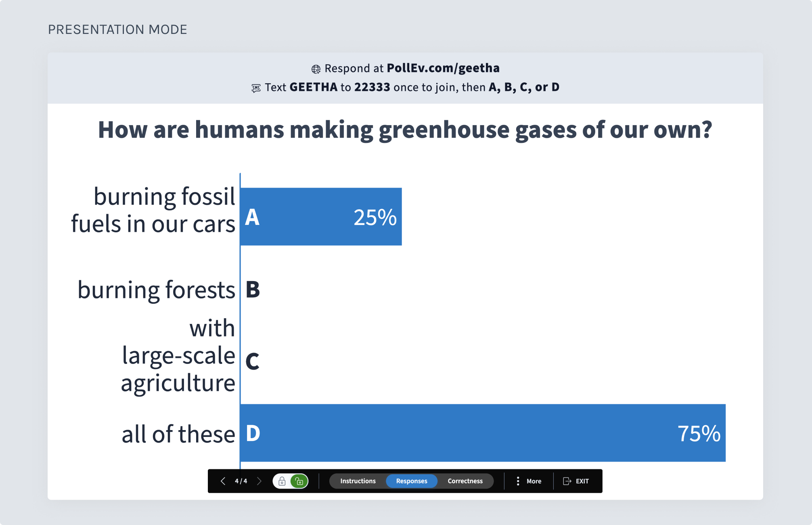Click the letter B option marker

(253, 290)
